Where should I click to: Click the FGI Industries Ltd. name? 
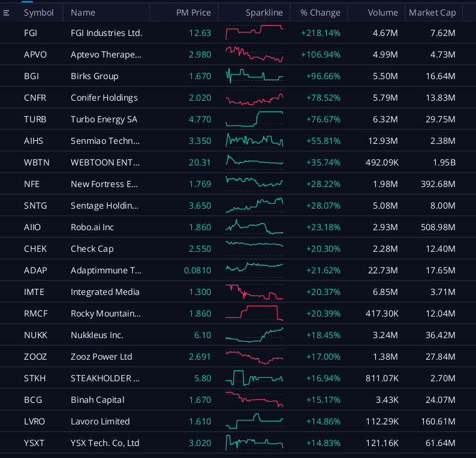(107, 33)
